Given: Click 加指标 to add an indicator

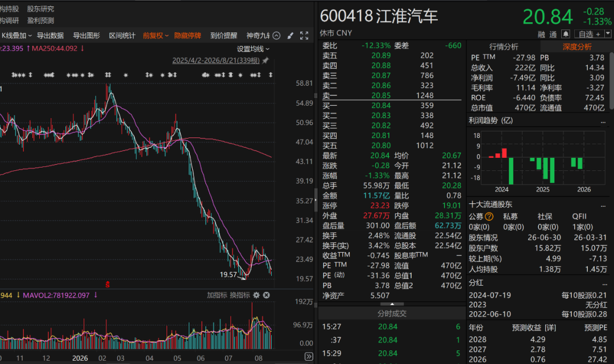Looking at the screenshot, I should point(217,295).
